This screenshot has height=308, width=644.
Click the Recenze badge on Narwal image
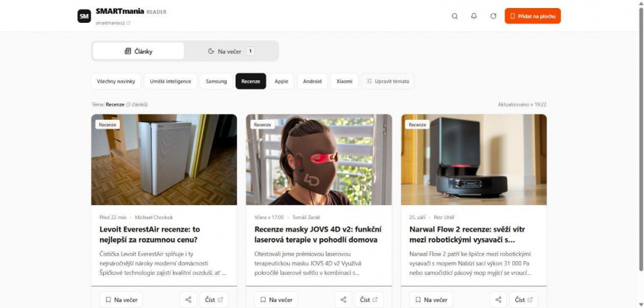[417, 125]
